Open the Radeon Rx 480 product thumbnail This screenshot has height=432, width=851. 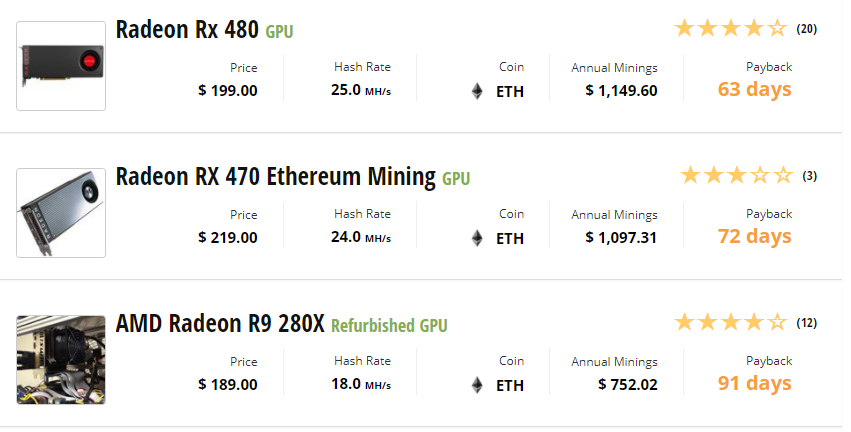click(61, 66)
